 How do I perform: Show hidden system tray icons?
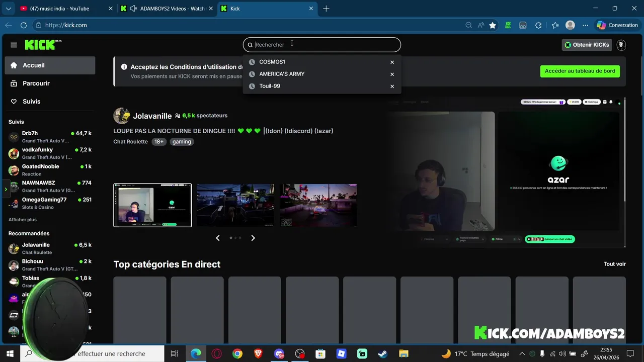(522, 354)
